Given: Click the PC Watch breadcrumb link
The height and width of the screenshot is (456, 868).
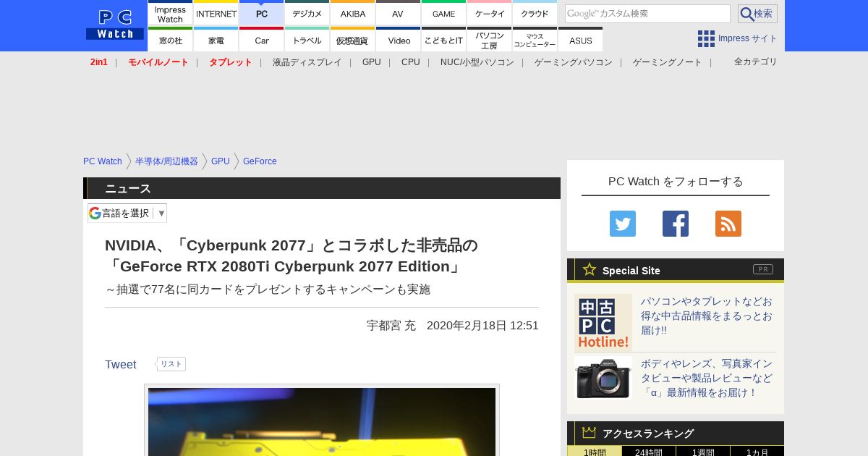Looking at the screenshot, I should (103, 161).
